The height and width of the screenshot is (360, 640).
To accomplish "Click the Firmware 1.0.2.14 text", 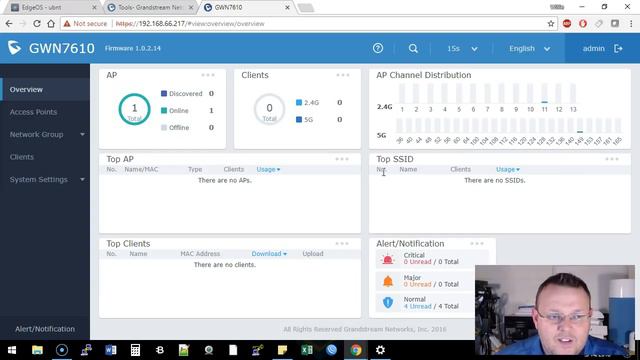I will click(x=133, y=48).
